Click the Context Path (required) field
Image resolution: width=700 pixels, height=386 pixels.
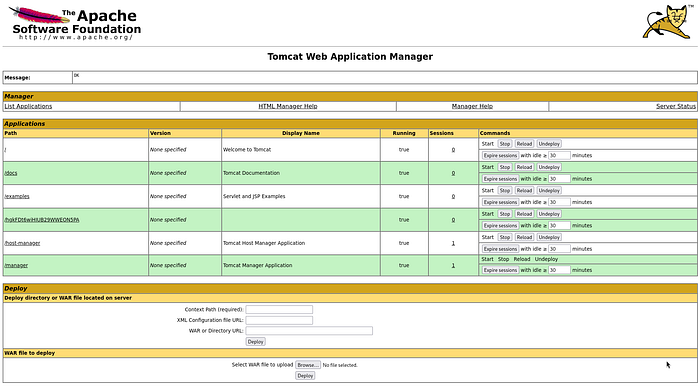(x=279, y=309)
